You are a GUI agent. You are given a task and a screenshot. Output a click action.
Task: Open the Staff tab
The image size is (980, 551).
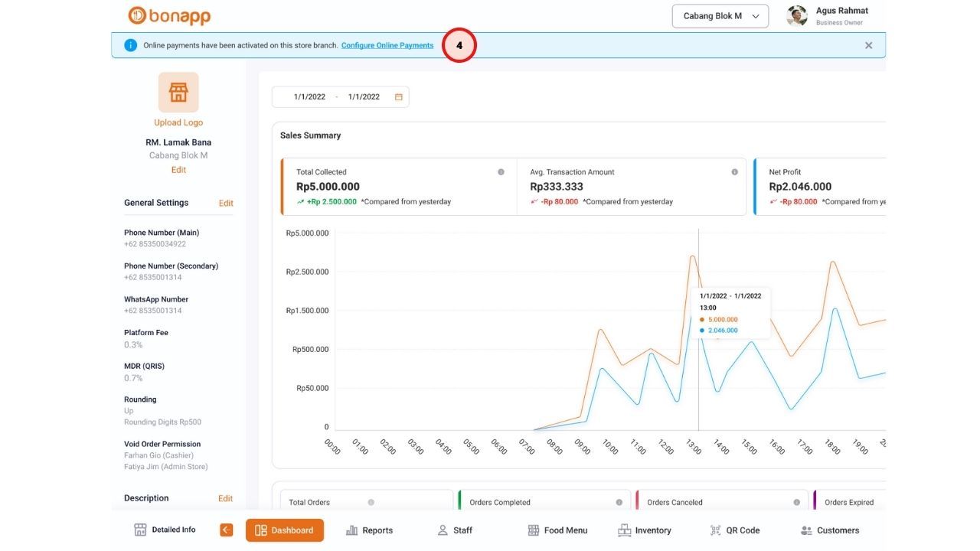[x=454, y=530]
